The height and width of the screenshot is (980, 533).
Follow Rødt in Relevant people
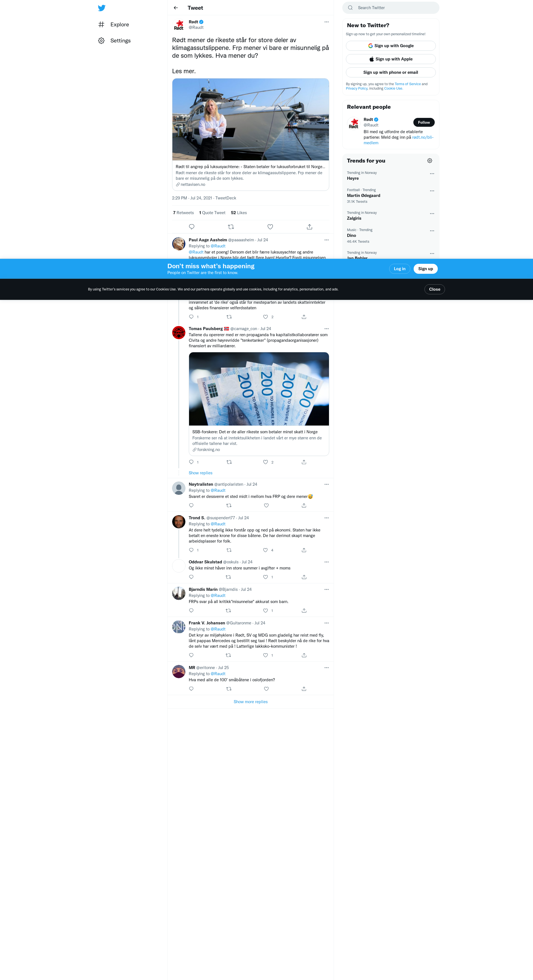(424, 123)
